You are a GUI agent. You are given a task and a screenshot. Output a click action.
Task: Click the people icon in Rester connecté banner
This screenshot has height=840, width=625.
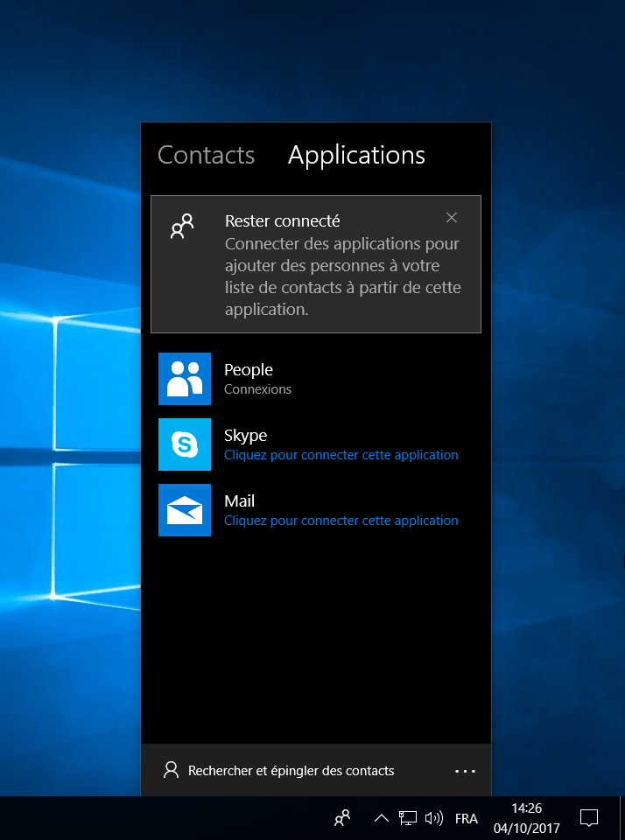tap(182, 226)
